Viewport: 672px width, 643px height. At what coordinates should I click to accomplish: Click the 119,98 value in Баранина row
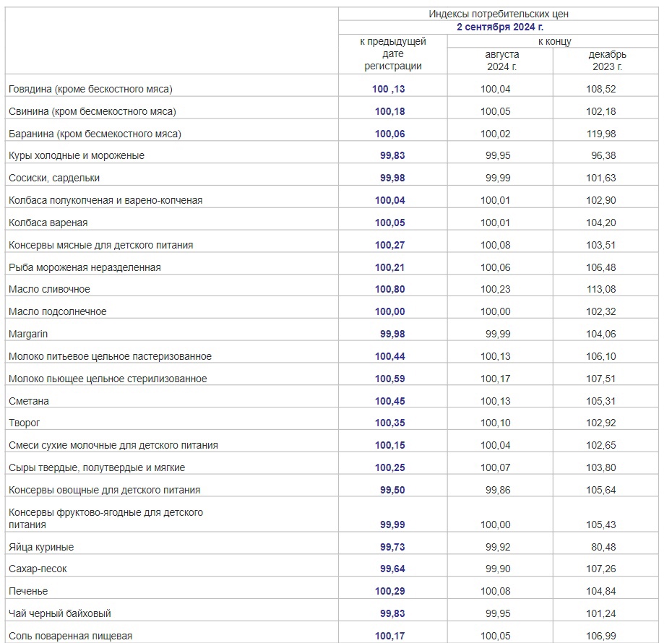click(601, 134)
